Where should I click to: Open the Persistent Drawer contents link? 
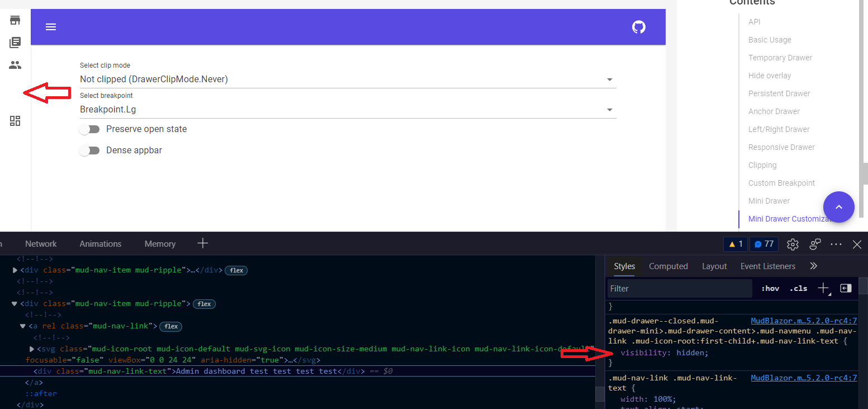coord(779,93)
